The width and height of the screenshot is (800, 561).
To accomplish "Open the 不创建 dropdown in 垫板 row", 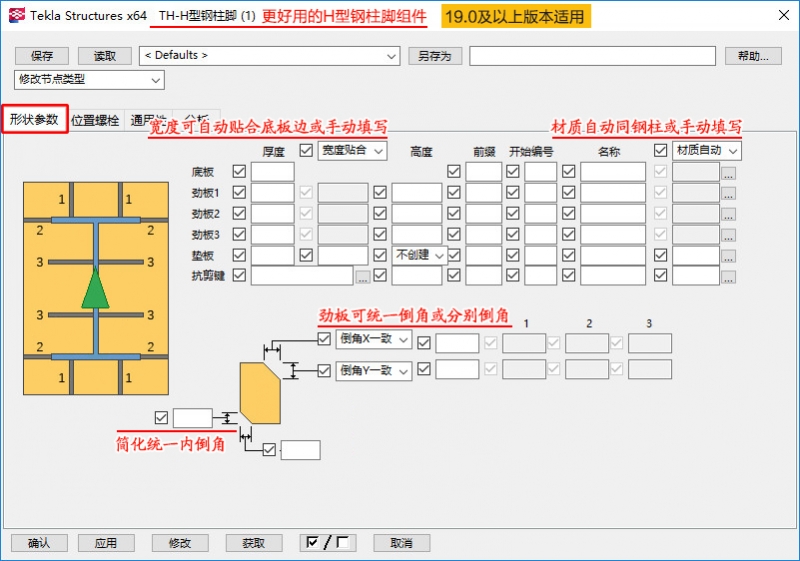I will (x=419, y=255).
